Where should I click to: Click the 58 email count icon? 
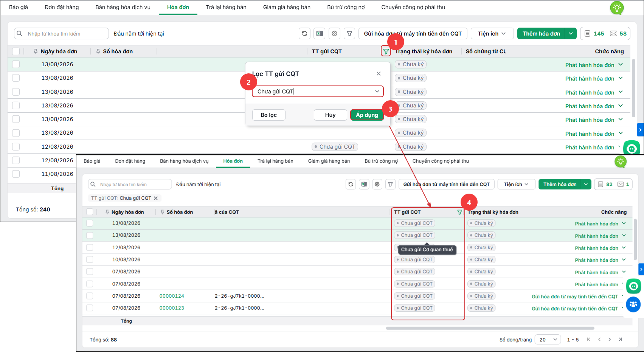[613, 34]
